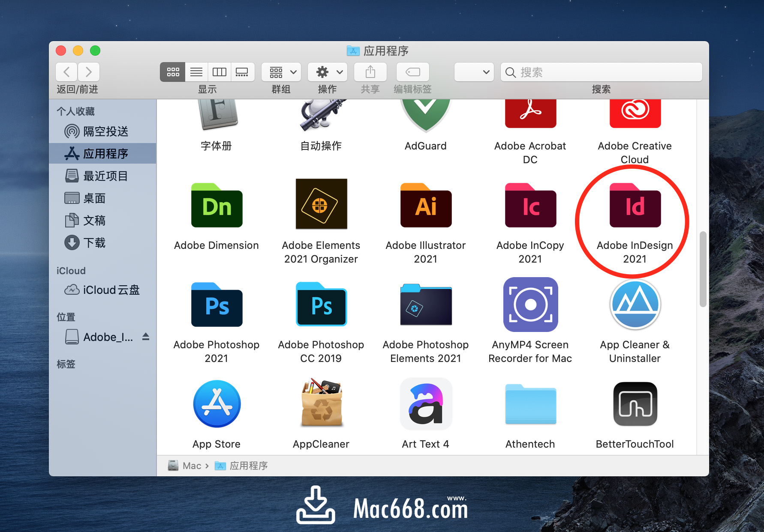Open Adobe InDesign 2021 folder

(635, 205)
